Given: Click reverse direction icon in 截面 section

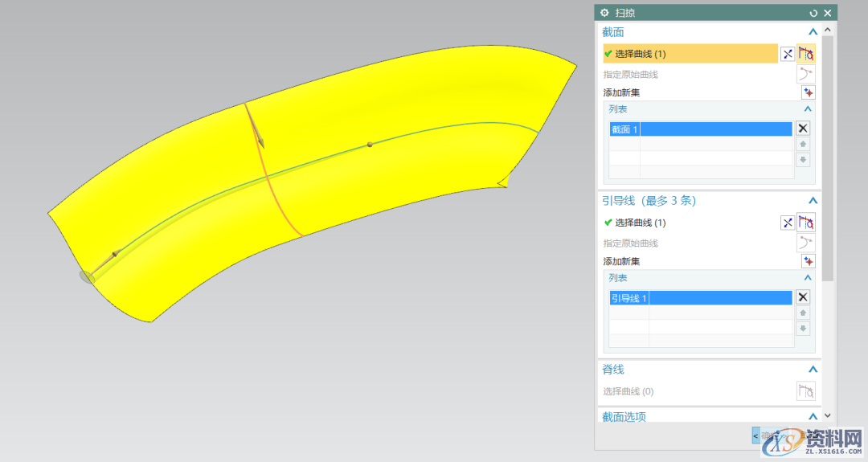Looking at the screenshot, I should pyautogui.click(x=787, y=54).
